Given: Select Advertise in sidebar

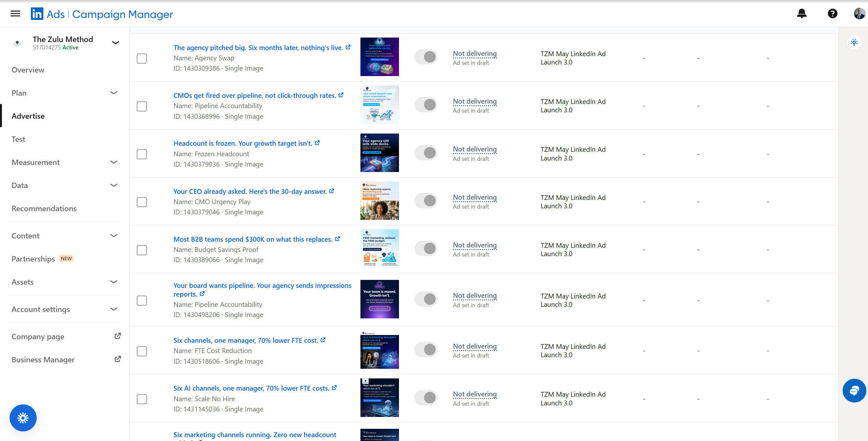Looking at the screenshot, I should click(x=28, y=116).
